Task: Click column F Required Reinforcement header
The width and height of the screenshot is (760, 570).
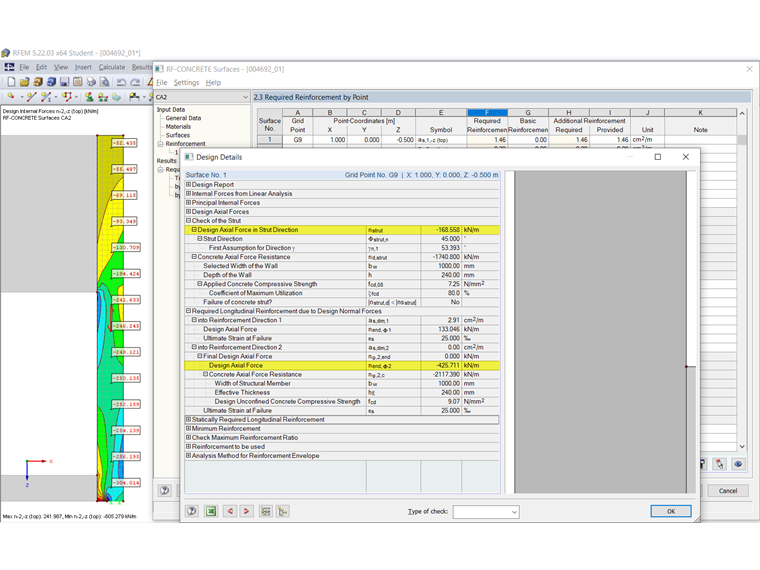Action: point(487,121)
